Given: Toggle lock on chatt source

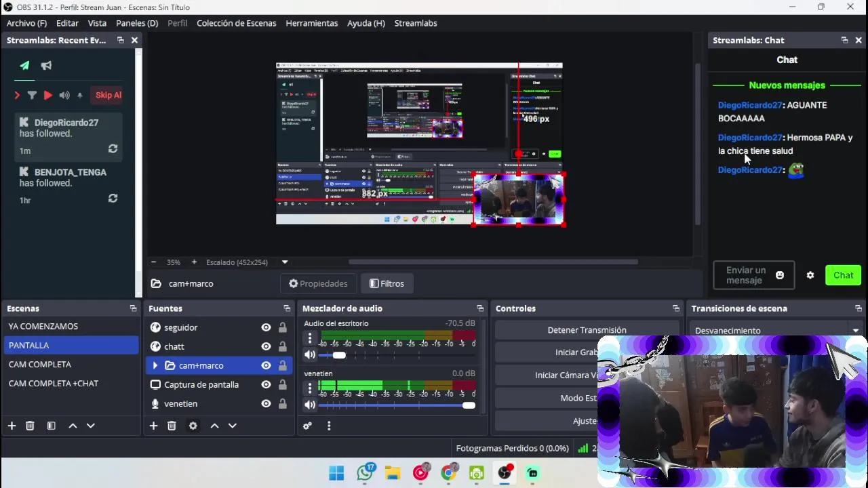Looking at the screenshot, I should click(x=282, y=346).
